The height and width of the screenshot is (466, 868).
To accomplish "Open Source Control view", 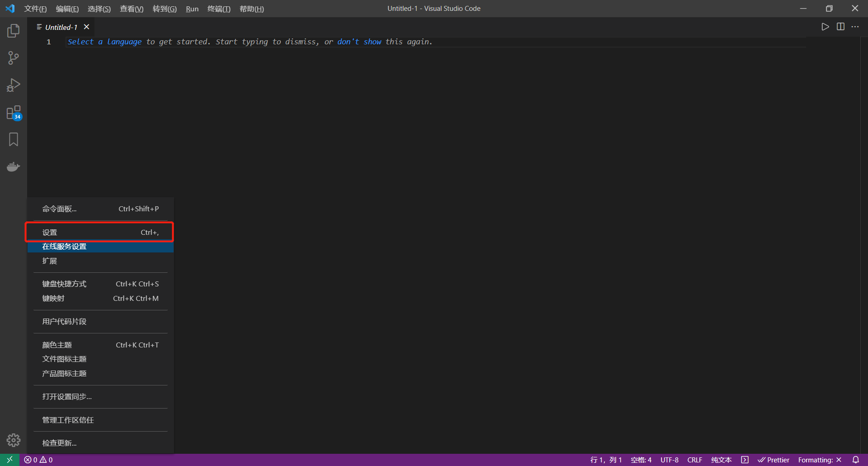I will [x=14, y=58].
